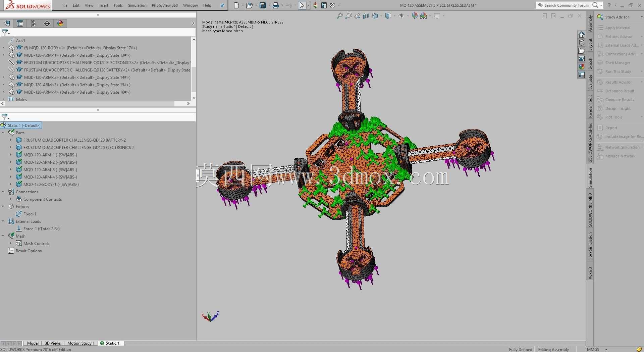Switch to the Model tab
The image size is (644, 352).
[x=33, y=343]
